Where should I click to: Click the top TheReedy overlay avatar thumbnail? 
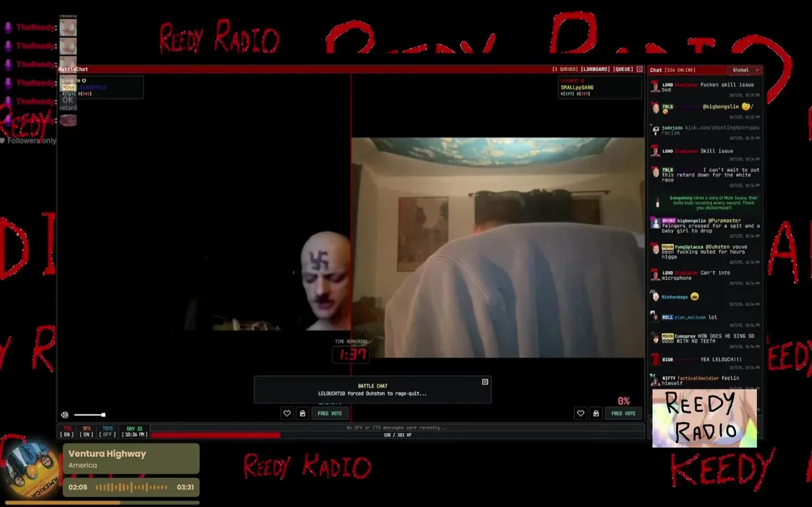tap(68, 27)
